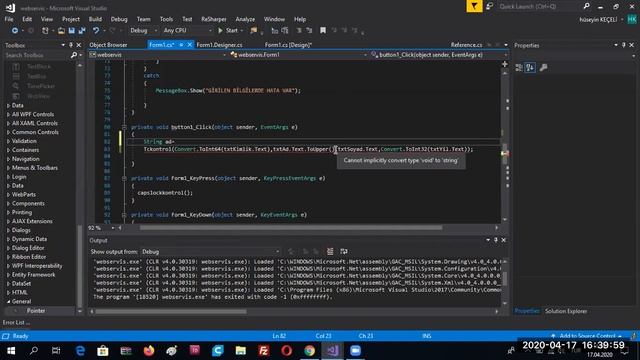Viewport: 640px width, 360px height.
Task: Click the Property Pages wrench icon
Action: click(x=543, y=68)
